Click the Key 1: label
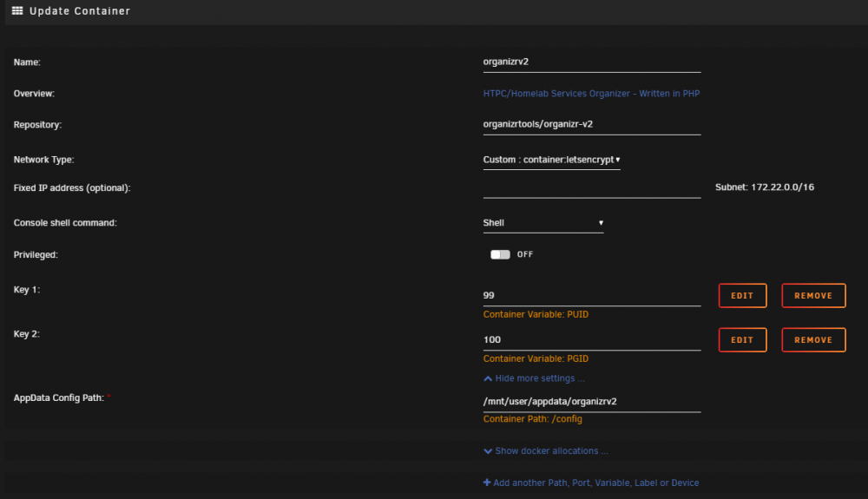868x499 pixels. 27,289
